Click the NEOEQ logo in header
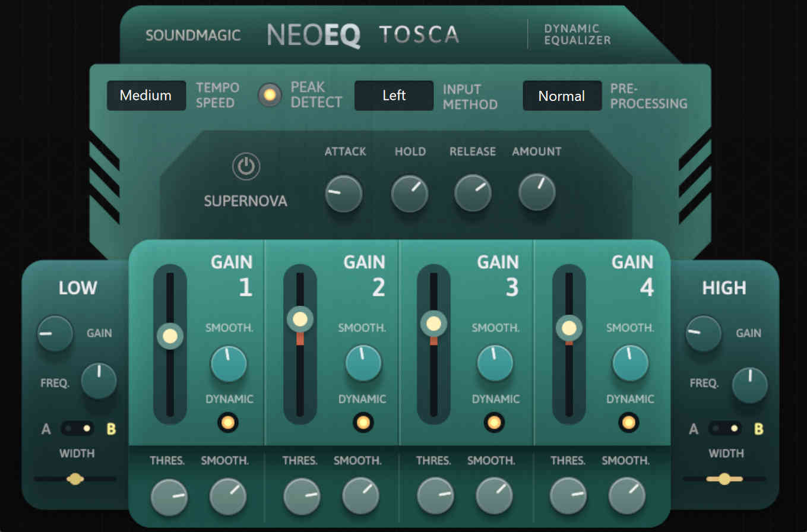 [x=314, y=36]
